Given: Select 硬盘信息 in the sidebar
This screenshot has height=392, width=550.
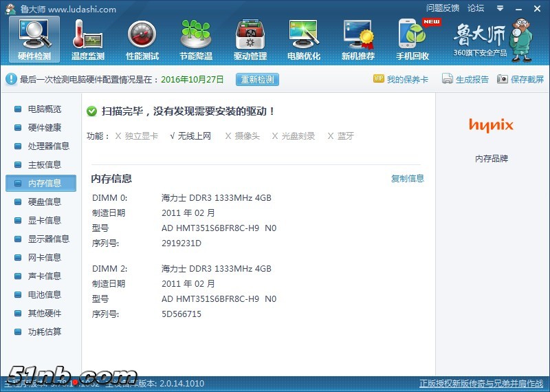Looking at the screenshot, I should pyautogui.click(x=44, y=202).
